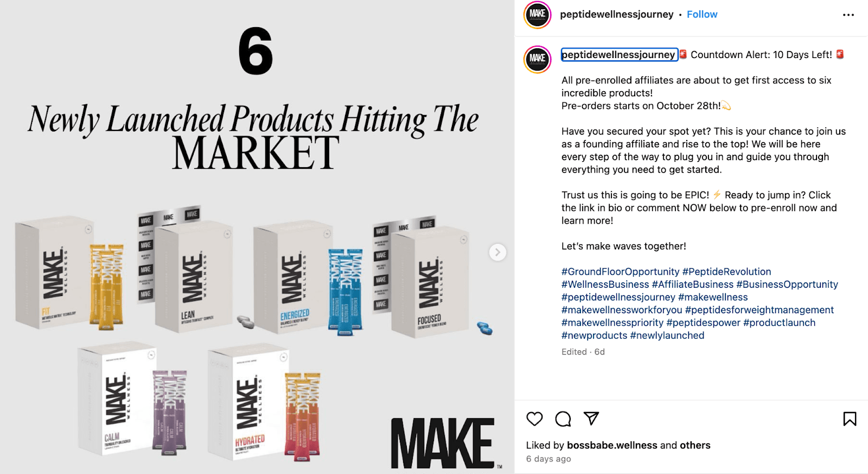
Task: Open the #productlaunch hashtag
Action: (x=780, y=323)
